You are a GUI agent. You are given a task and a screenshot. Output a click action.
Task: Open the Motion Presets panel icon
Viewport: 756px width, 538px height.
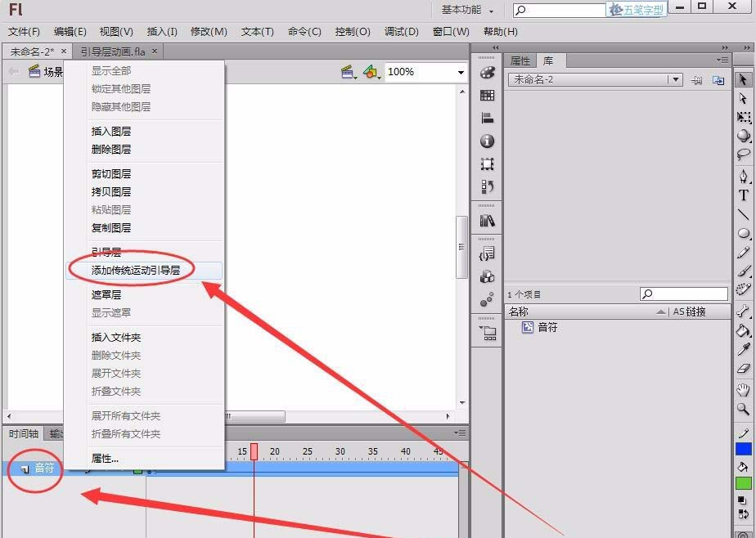click(x=487, y=299)
